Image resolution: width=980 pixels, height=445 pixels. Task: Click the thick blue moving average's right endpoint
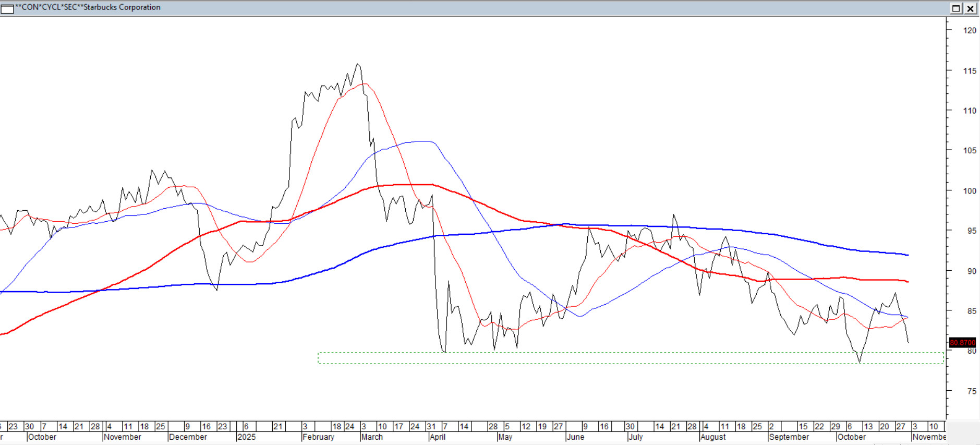(x=908, y=255)
